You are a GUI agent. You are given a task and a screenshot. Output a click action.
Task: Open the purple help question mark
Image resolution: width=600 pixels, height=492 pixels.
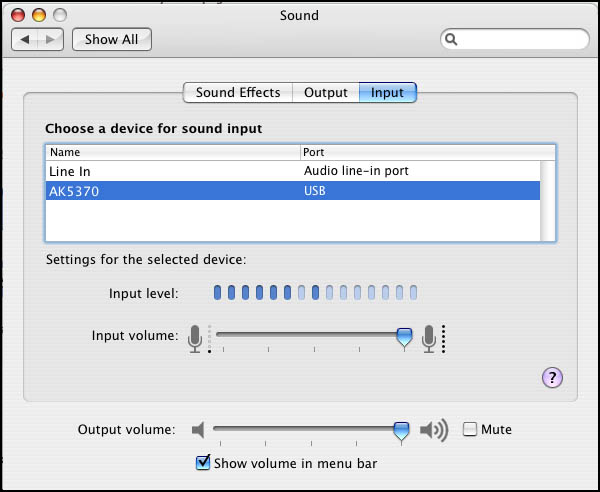552,377
